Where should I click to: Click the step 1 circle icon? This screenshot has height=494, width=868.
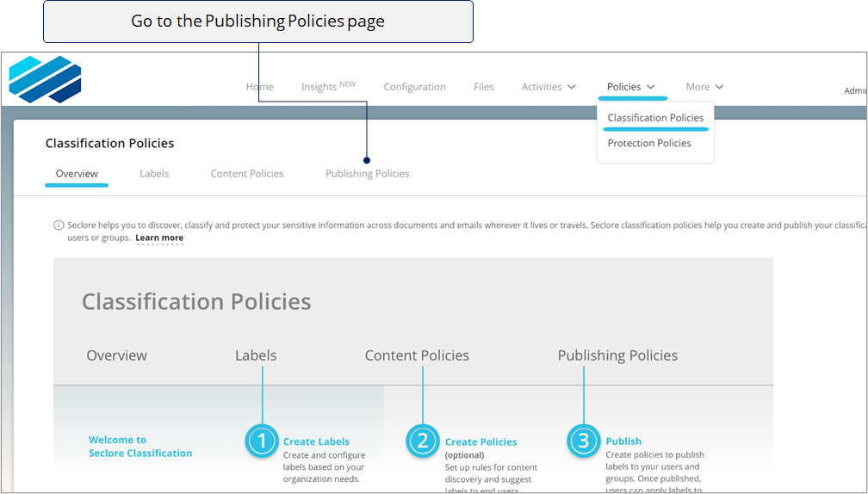click(x=261, y=442)
